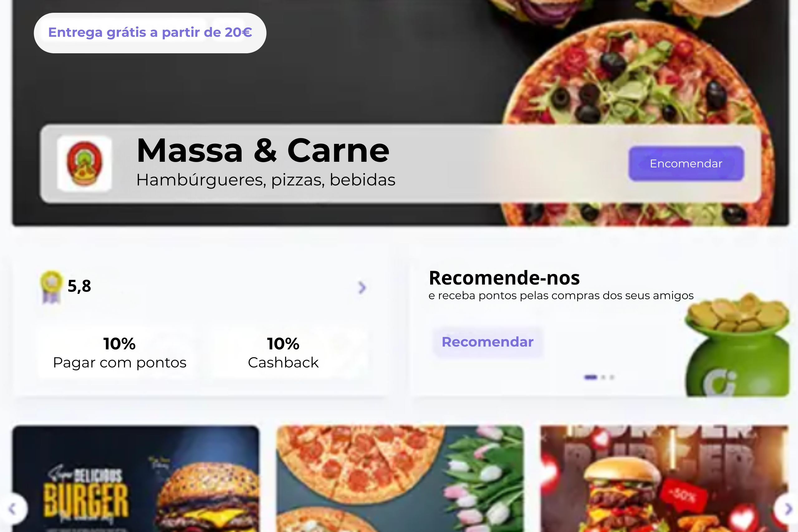Click the Recomende-nos heading
Screen dimensions: 798x532
(x=504, y=278)
